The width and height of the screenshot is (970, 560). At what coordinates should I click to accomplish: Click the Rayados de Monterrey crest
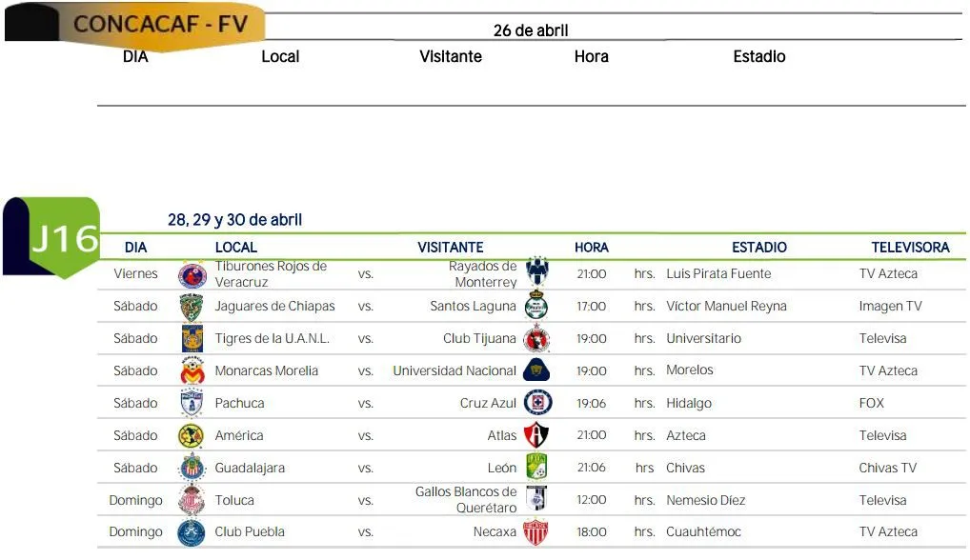[537, 271]
